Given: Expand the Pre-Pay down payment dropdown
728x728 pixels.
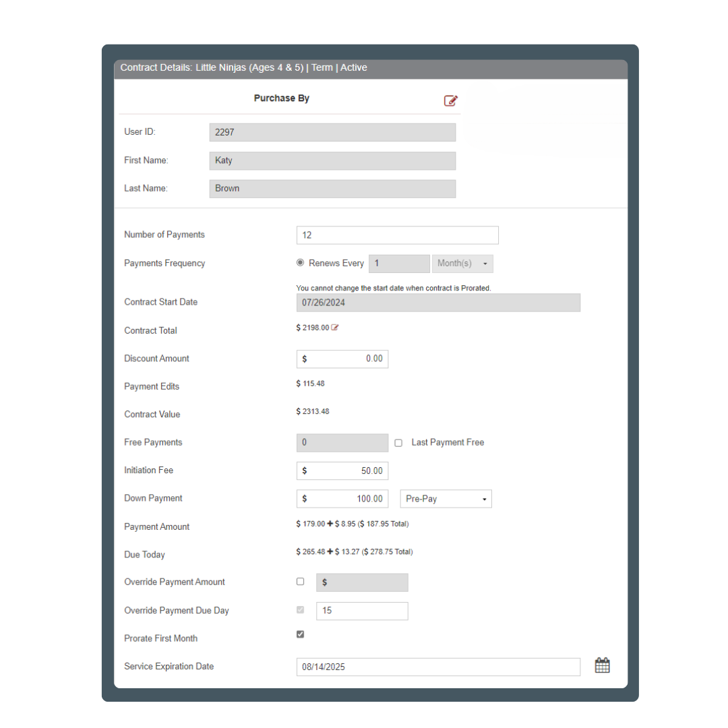Looking at the screenshot, I should pyautogui.click(x=446, y=499).
